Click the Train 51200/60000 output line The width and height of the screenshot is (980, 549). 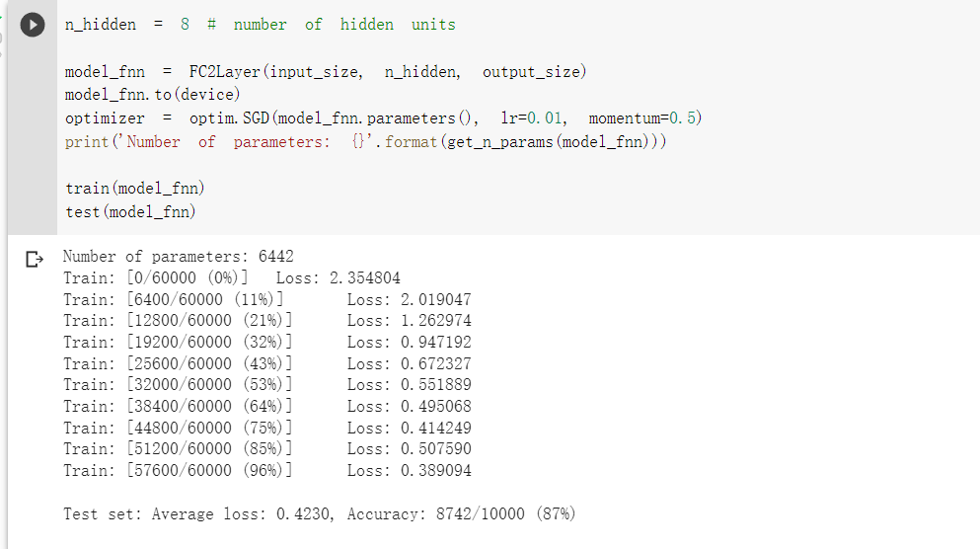tap(267, 449)
